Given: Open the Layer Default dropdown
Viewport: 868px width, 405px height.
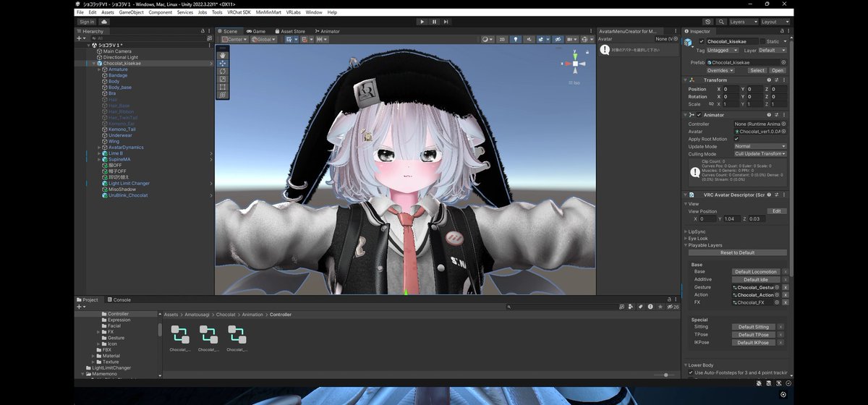Looking at the screenshot, I should click(772, 50).
